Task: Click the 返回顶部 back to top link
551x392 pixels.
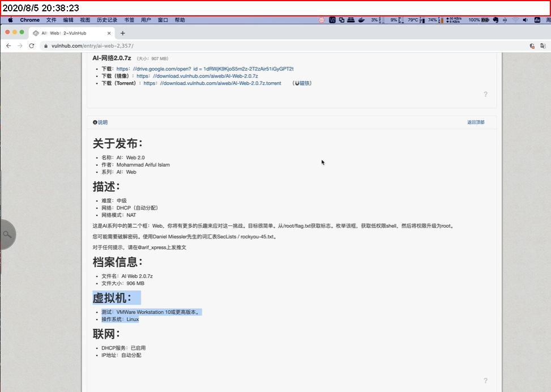Action: point(476,122)
